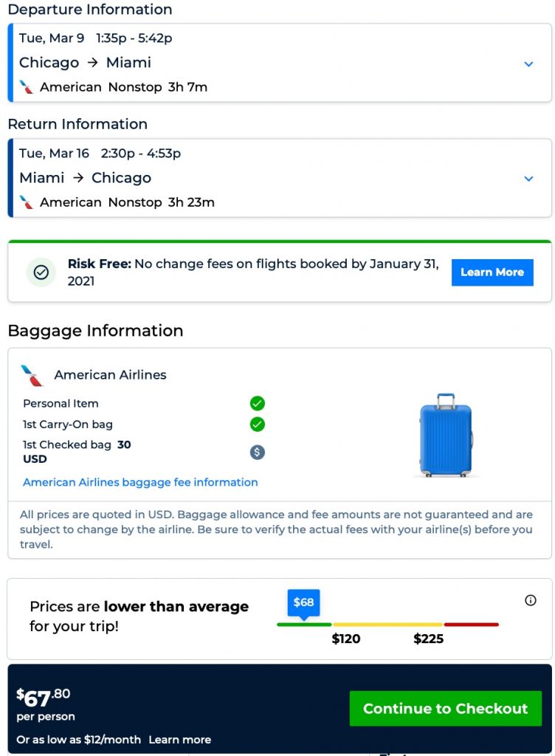Open the price info icon in the prices panel
The image size is (555, 756).
click(530, 600)
